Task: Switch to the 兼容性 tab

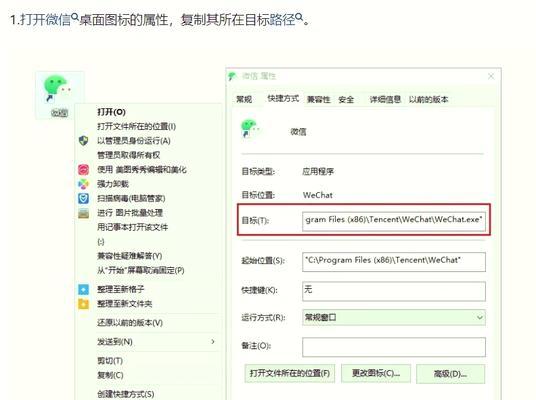Action: (319, 99)
